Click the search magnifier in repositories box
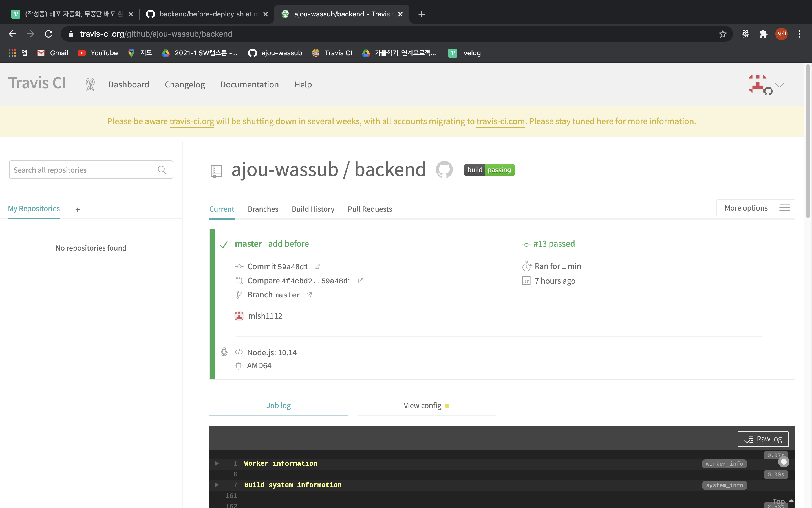This screenshot has height=508, width=812. (162, 170)
